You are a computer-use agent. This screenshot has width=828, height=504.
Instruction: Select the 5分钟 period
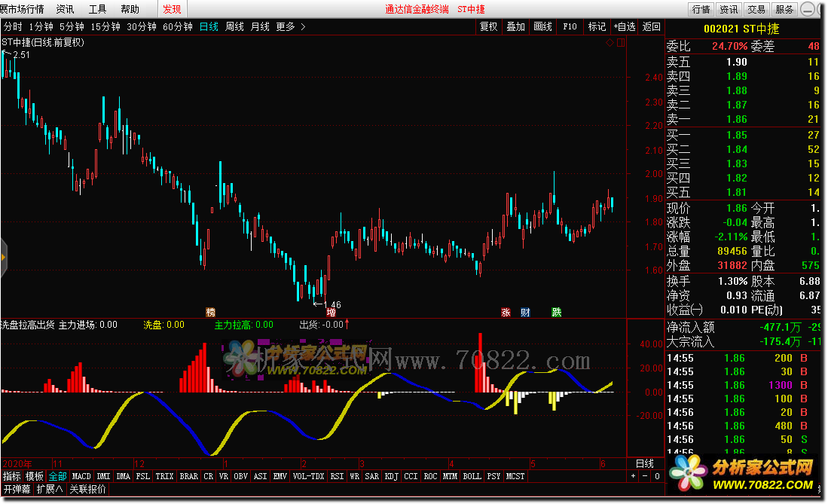click(72, 26)
